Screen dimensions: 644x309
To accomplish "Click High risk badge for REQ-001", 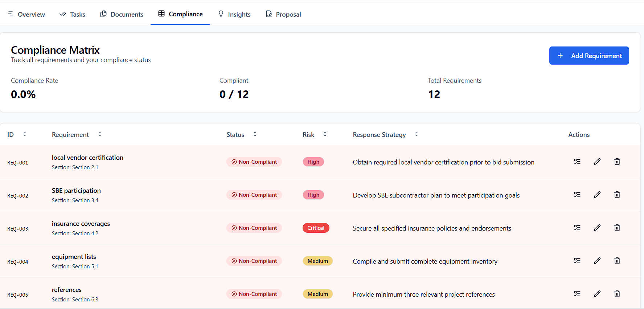I will pos(313,162).
